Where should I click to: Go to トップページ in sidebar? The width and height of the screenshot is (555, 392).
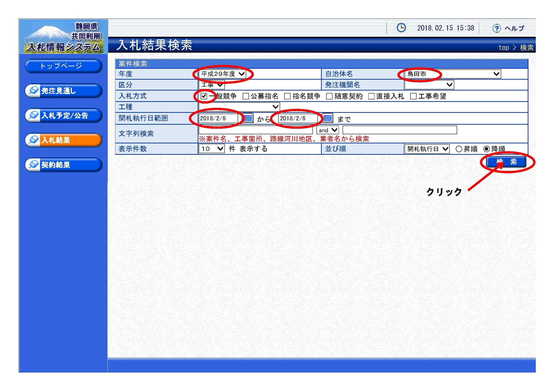pyautogui.click(x=63, y=66)
